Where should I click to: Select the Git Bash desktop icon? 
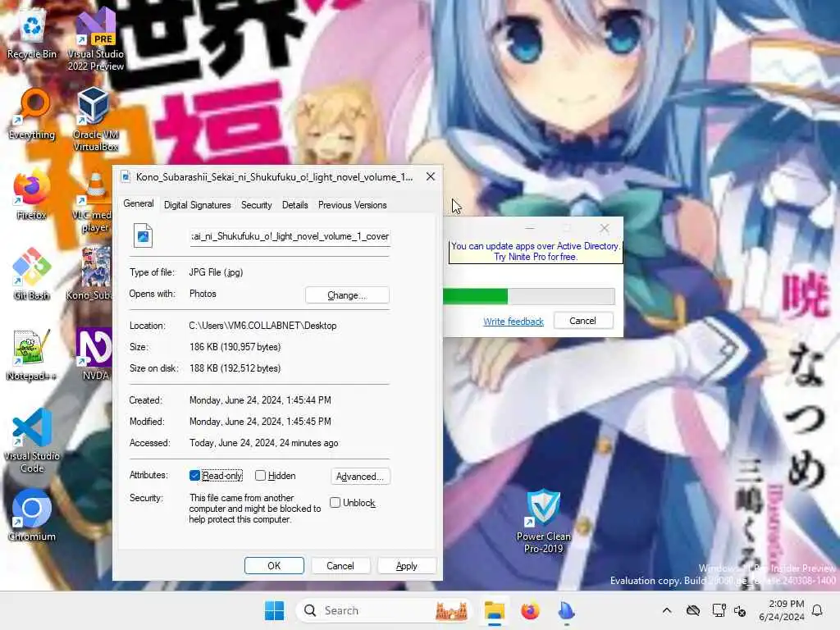(32, 274)
